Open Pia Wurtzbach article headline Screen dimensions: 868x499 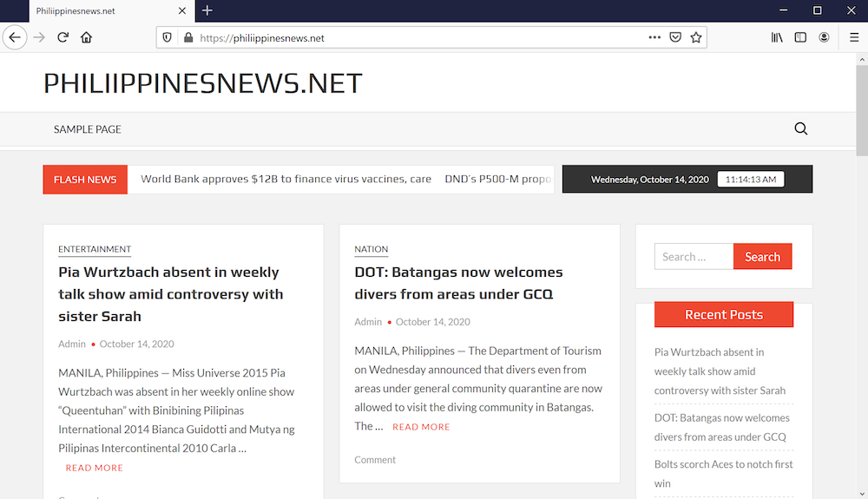[170, 294]
